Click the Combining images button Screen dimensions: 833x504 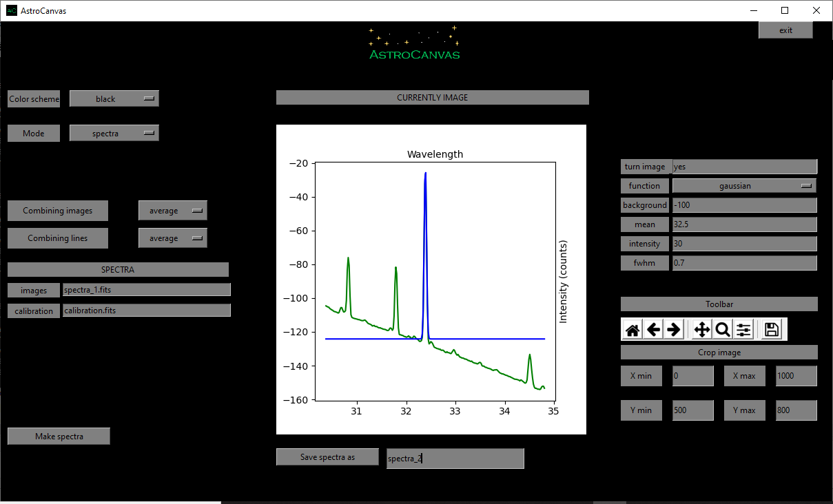click(58, 211)
